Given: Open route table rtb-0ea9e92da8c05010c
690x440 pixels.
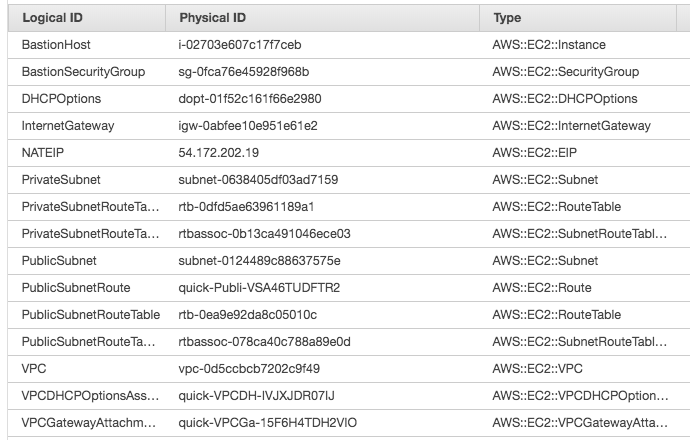Looking at the screenshot, I should point(247,315).
